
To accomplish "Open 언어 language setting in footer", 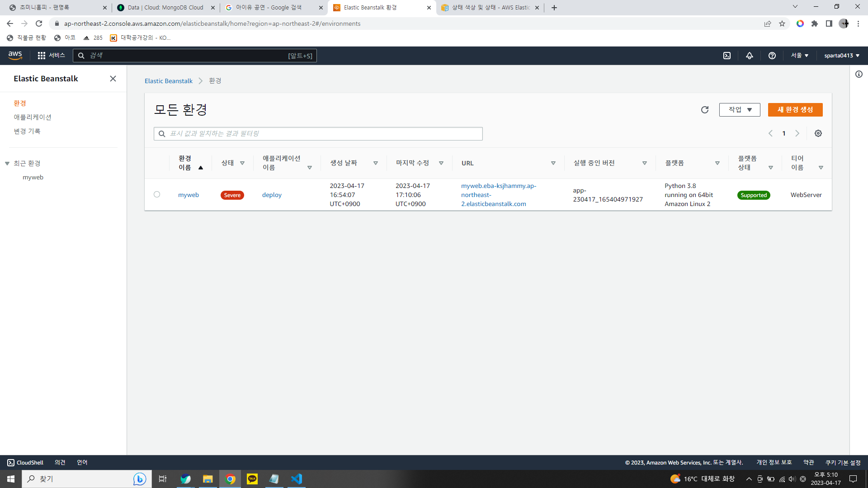I will [x=82, y=463].
